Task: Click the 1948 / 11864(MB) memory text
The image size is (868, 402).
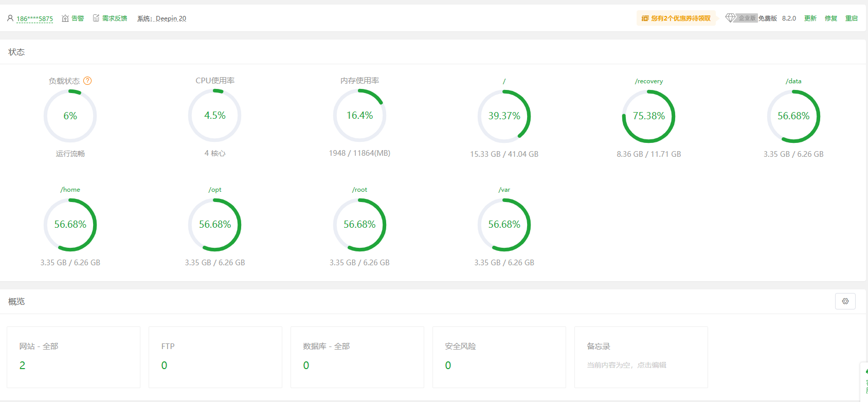Action: pos(359,153)
